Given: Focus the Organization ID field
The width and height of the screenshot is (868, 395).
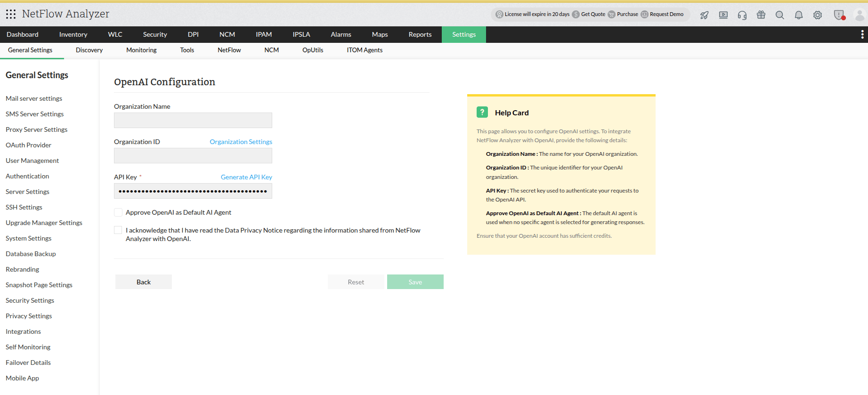Looking at the screenshot, I should point(193,155).
